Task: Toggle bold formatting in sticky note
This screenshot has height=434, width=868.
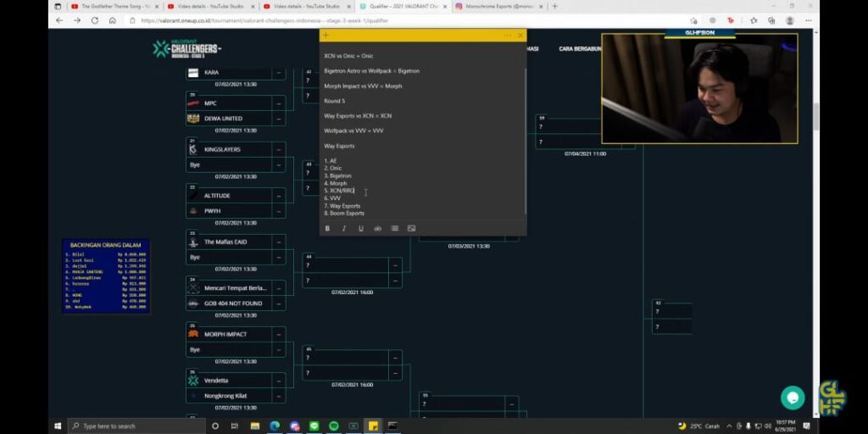Action: (327, 228)
